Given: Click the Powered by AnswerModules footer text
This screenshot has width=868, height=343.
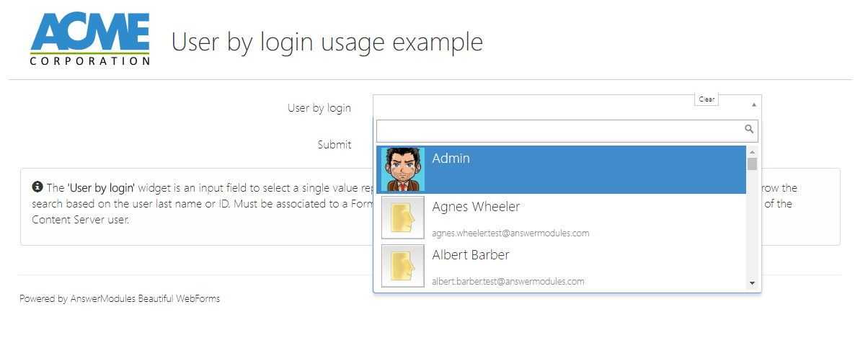Looking at the screenshot, I should coord(120,298).
